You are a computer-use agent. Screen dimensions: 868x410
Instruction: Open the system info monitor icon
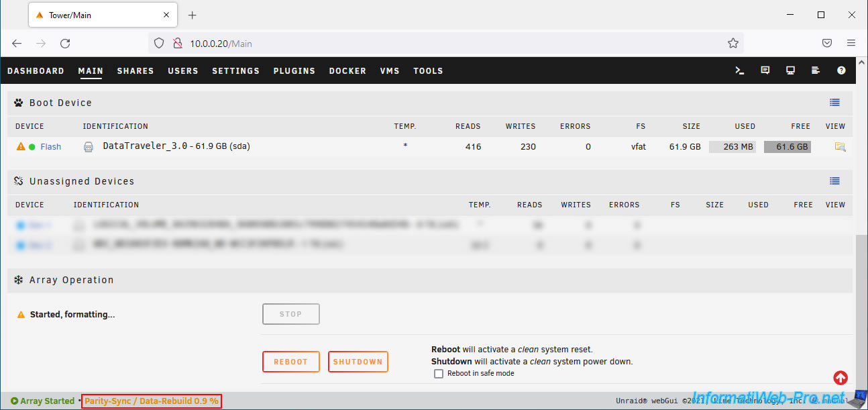tap(791, 70)
